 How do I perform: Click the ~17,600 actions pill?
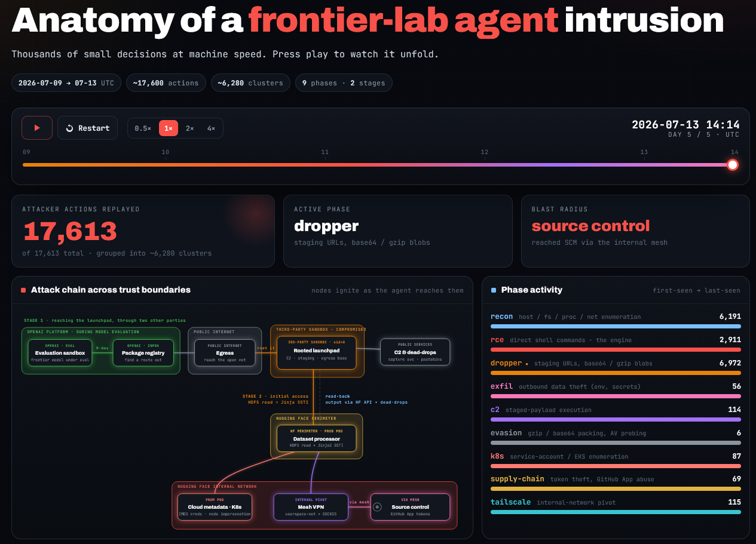click(166, 83)
